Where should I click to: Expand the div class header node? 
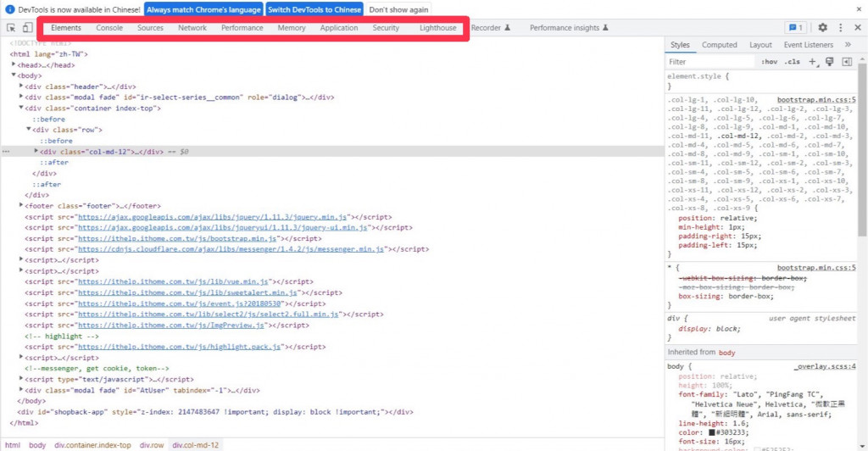click(21, 86)
